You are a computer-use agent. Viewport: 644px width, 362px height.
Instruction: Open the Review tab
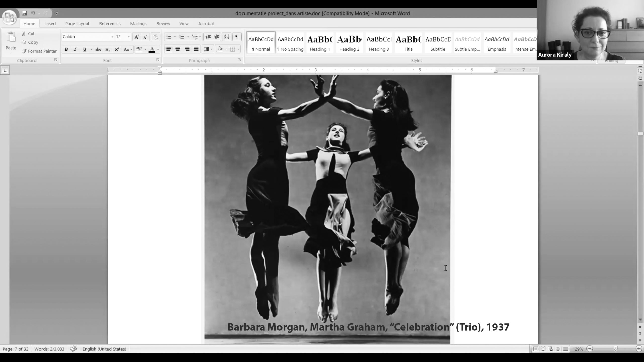(x=163, y=24)
